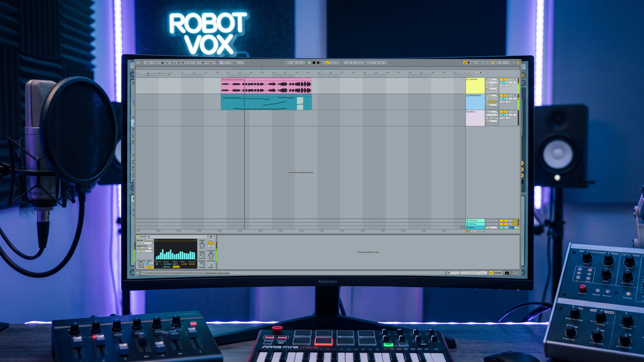The image size is (644, 362).
Task: Open the Link dropdown in the toolbar
Action: point(149,63)
